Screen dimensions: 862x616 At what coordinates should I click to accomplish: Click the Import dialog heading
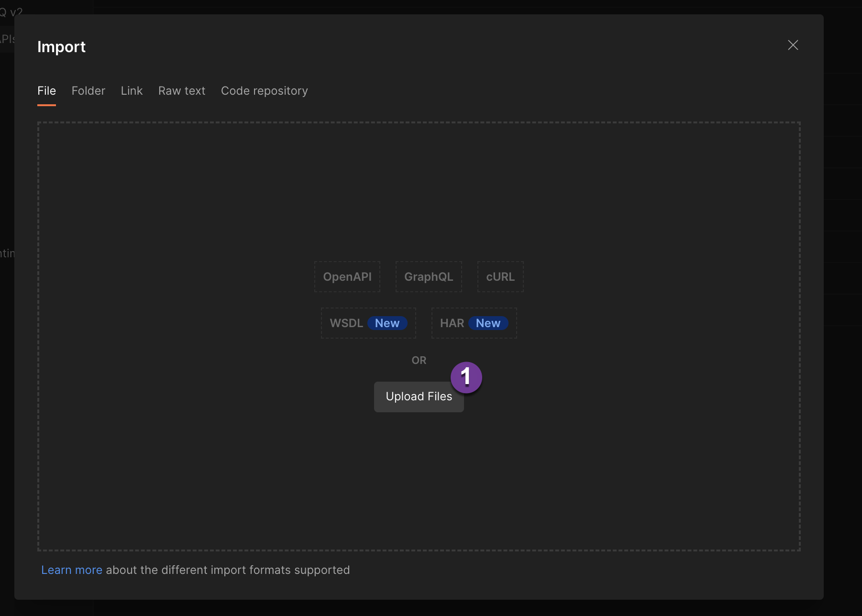click(61, 46)
